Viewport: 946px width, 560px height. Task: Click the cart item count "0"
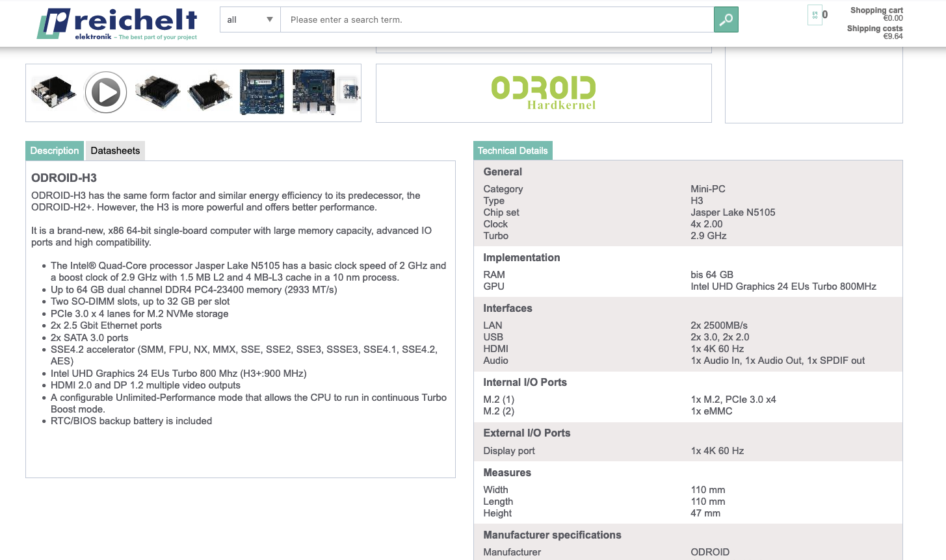825,14
